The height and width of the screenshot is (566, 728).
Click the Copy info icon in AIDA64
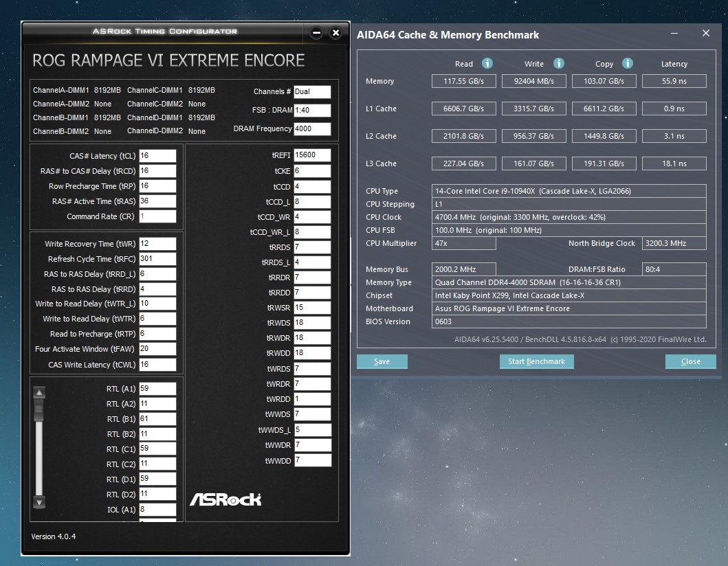coord(627,63)
